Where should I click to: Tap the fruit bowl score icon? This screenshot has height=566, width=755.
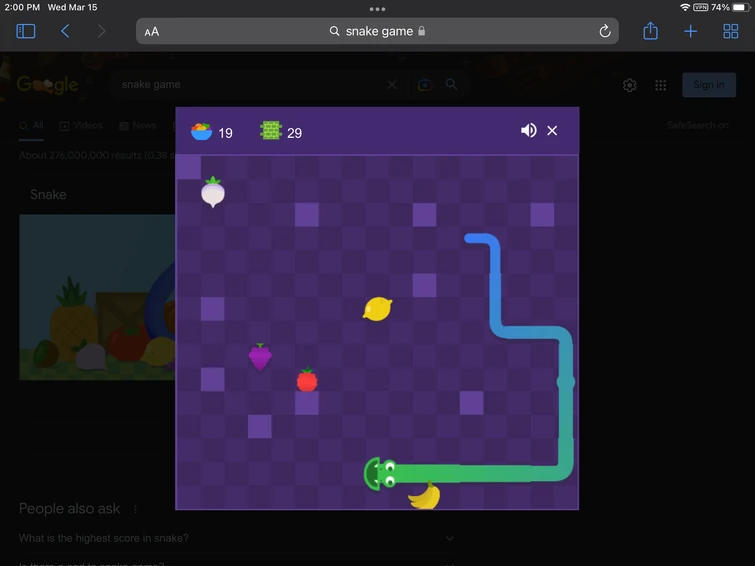pos(201,132)
